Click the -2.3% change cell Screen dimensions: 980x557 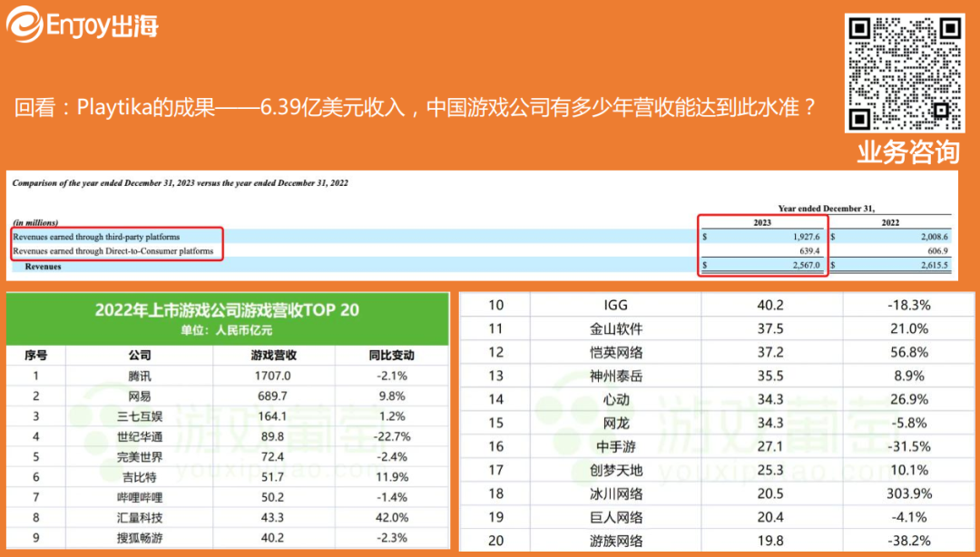point(391,538)
